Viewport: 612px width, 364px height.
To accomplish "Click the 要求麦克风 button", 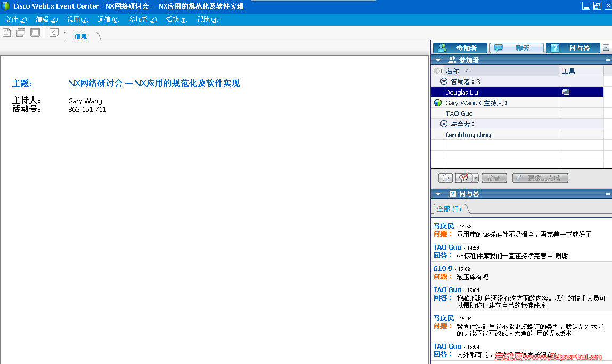I will tap(540, 178).
